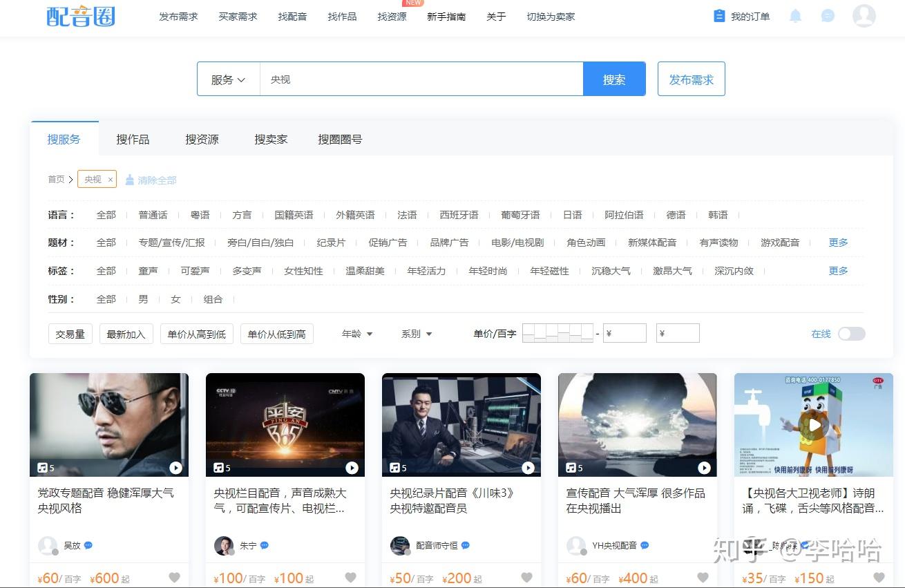Remove the 央视 filter tag

110,180
